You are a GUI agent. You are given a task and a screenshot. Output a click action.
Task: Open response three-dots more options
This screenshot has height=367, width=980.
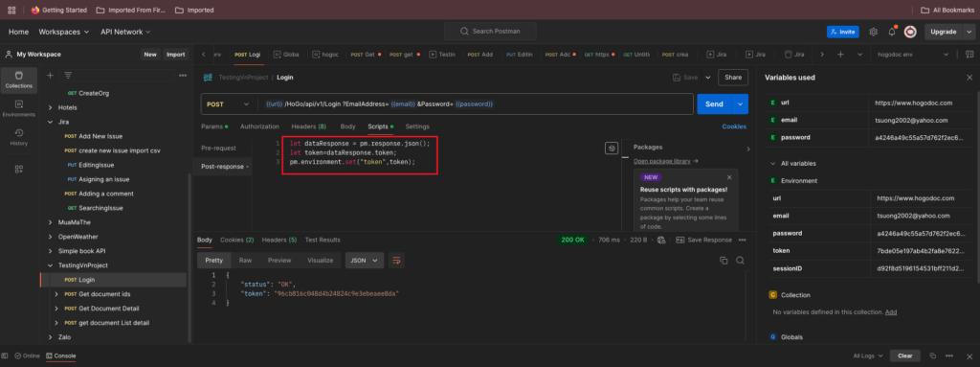coord(742,240)
